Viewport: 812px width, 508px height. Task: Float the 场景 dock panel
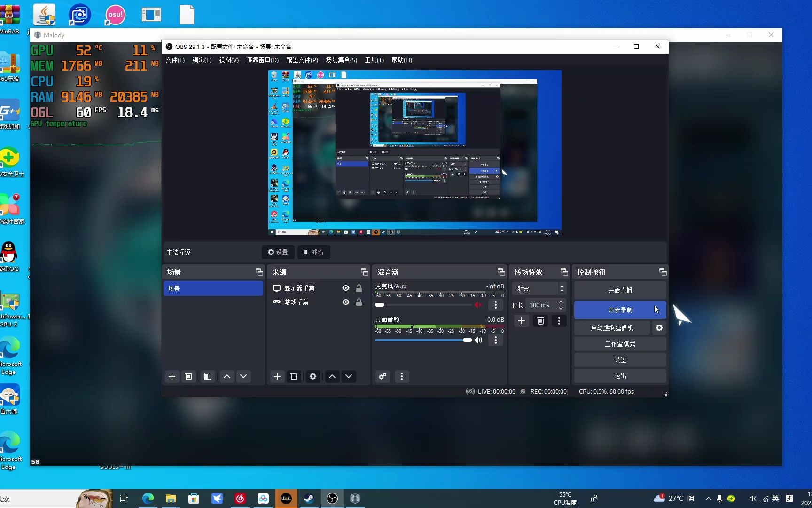point(259,272)
